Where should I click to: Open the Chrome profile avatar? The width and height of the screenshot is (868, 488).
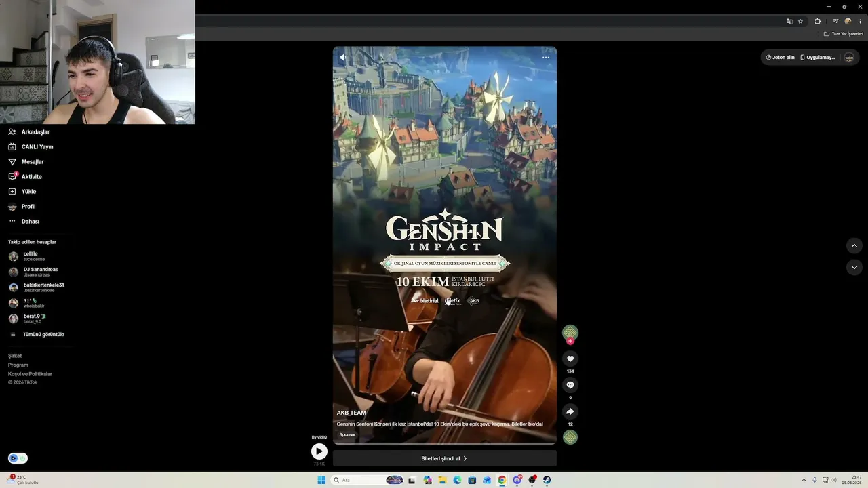(848, 21)
